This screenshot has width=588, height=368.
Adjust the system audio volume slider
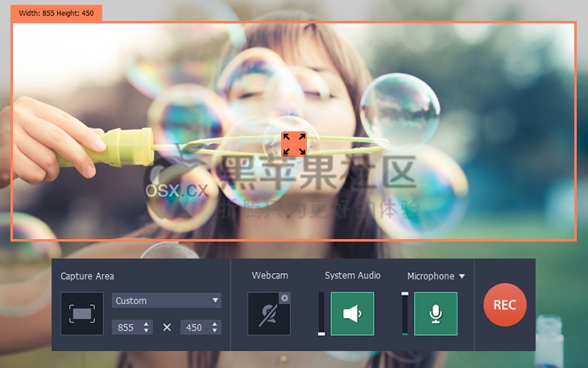321,314
